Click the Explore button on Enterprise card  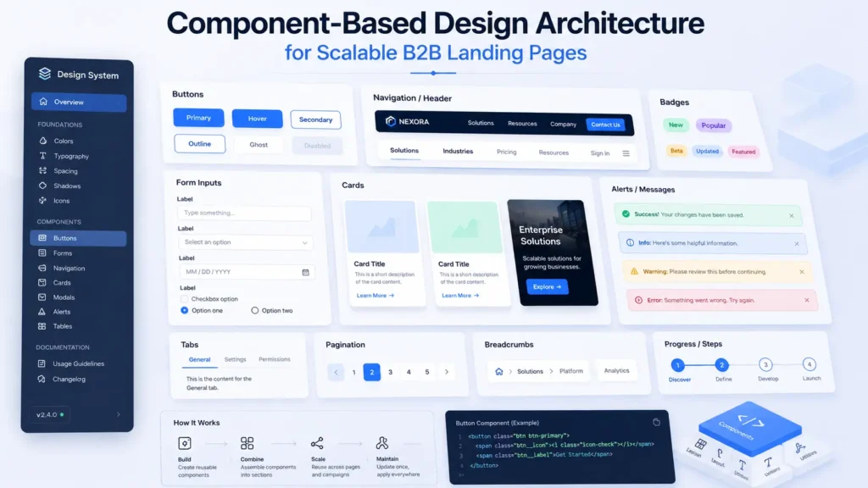click(547, 286)
